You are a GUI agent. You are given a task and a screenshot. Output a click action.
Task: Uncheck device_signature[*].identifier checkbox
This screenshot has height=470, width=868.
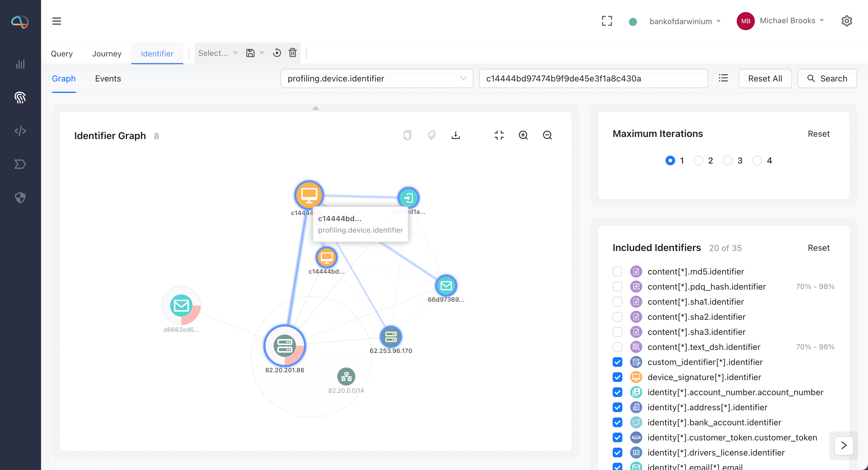coord(617,377)
